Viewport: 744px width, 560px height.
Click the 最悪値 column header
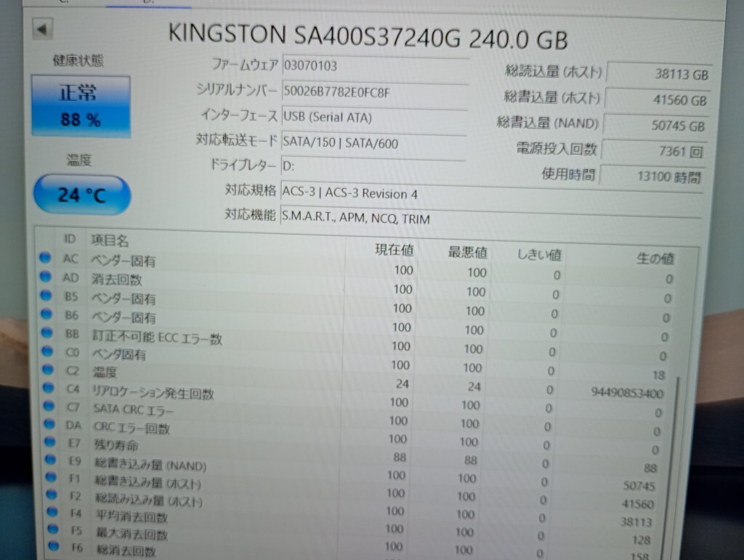[467, 252]
